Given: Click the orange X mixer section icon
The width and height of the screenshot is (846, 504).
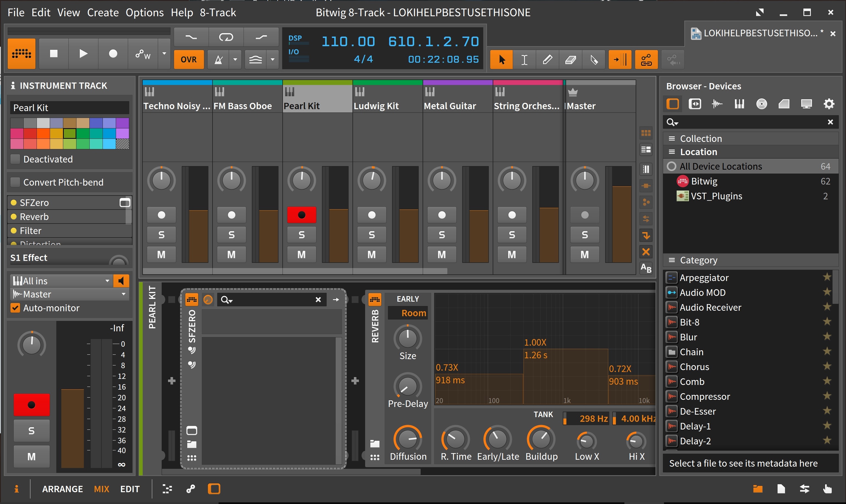Looking at the screenshot, I should pyautogui.click(x=646, y=252).
